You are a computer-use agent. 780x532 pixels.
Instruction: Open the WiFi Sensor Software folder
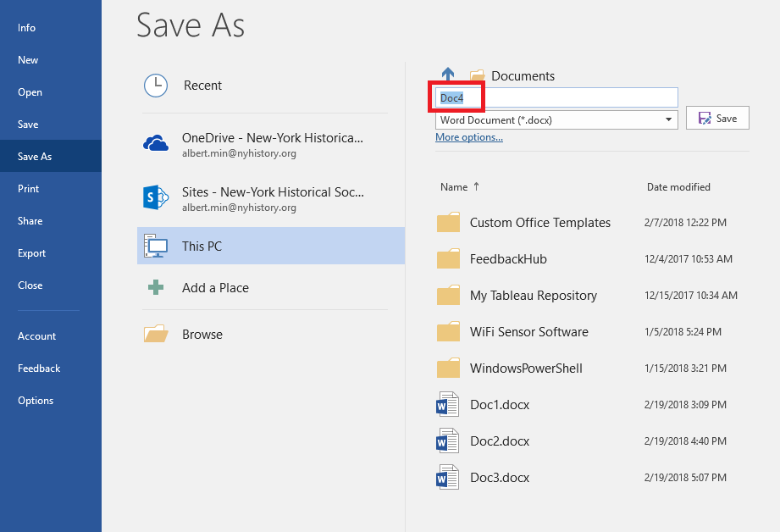tap(528, 332)
